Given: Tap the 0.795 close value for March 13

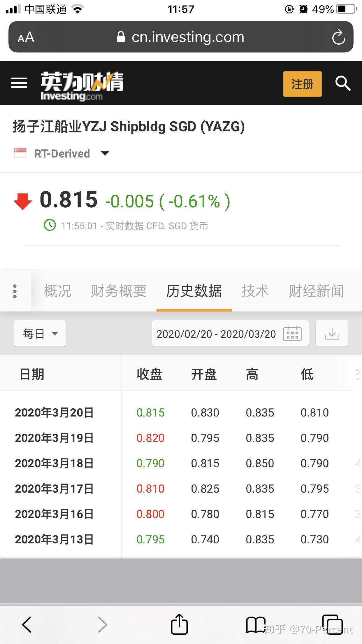Looking at the screenshot, I should pyautogui.click(x=150, y=539).
